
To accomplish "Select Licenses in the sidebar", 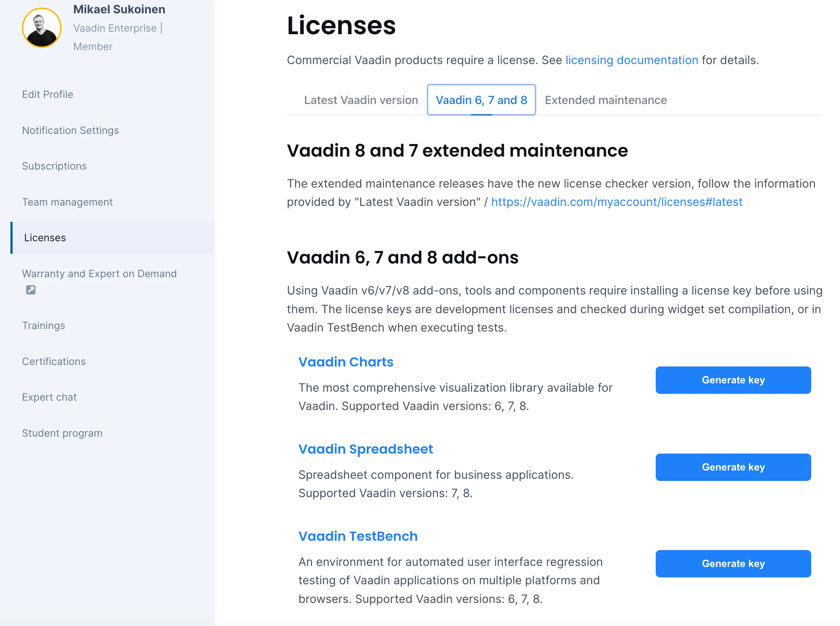I will click(45, 238).
